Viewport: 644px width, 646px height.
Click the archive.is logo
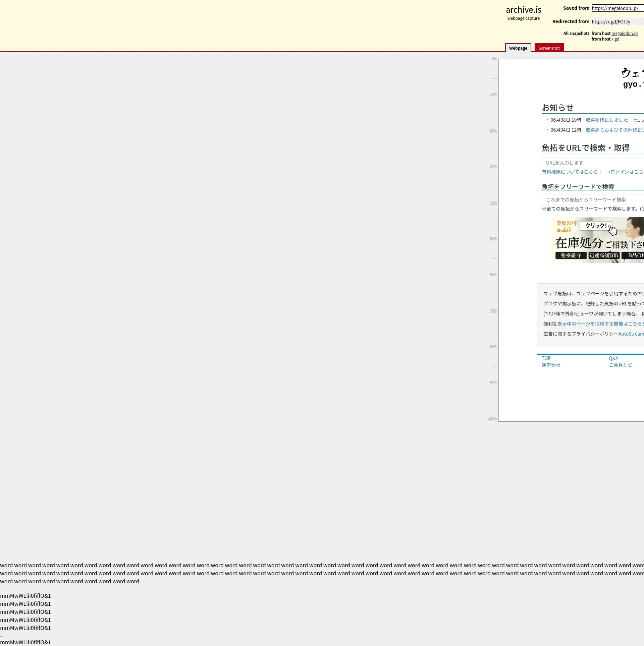click(523, 10)
